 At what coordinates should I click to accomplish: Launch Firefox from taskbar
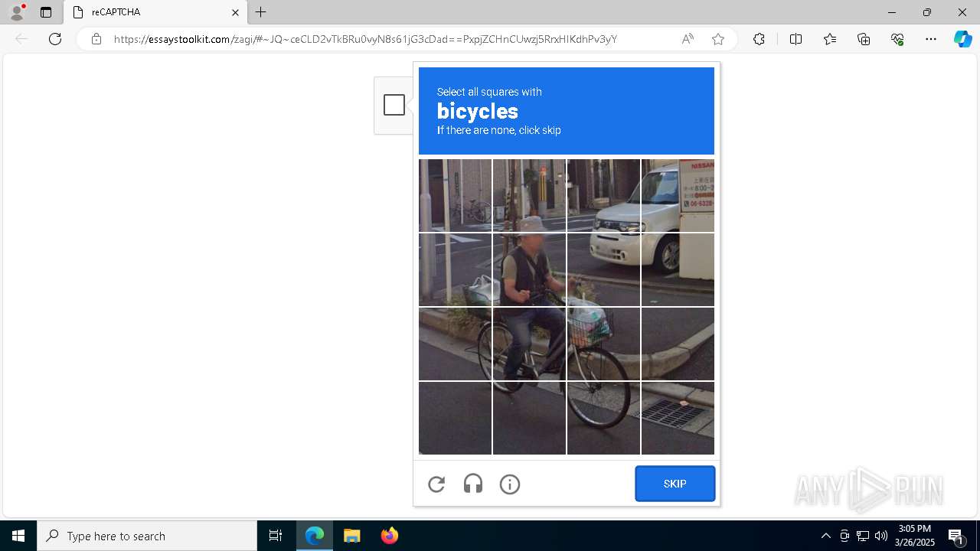[x=390, y=536]
